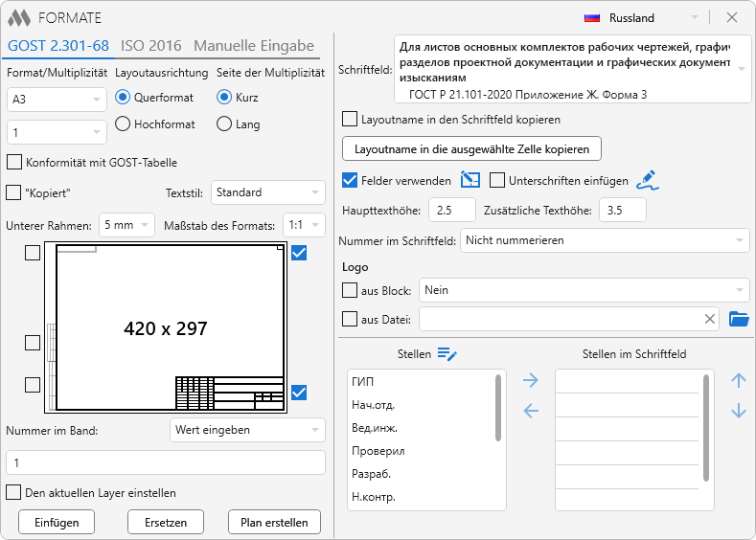
Task: Click the fields editor icon beside Felder verwenden
Action: pyautogui.click(x=470, y=180)
